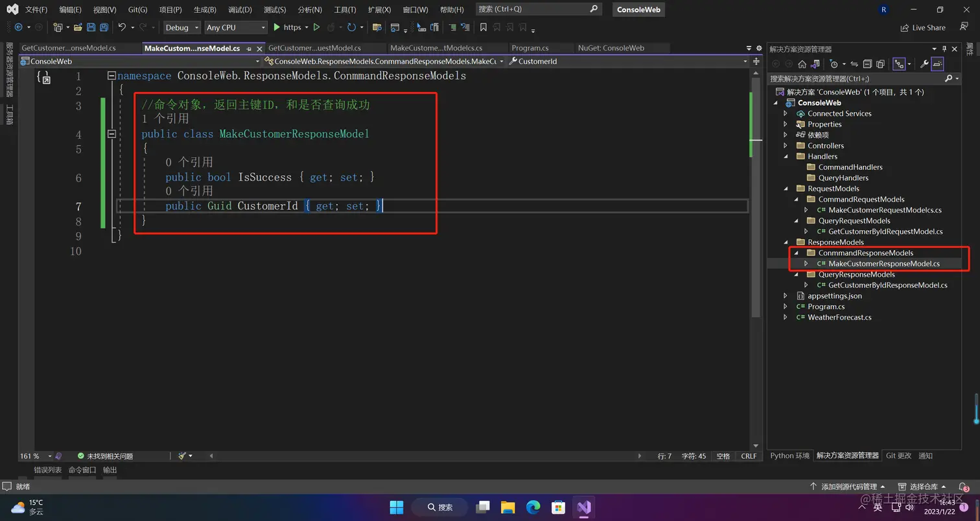The height and width of the screenshot is (521, 980).
Task: Toggle pin on MakeCustom...nseModel.cs tab
Action: click(x=249, y=49)
